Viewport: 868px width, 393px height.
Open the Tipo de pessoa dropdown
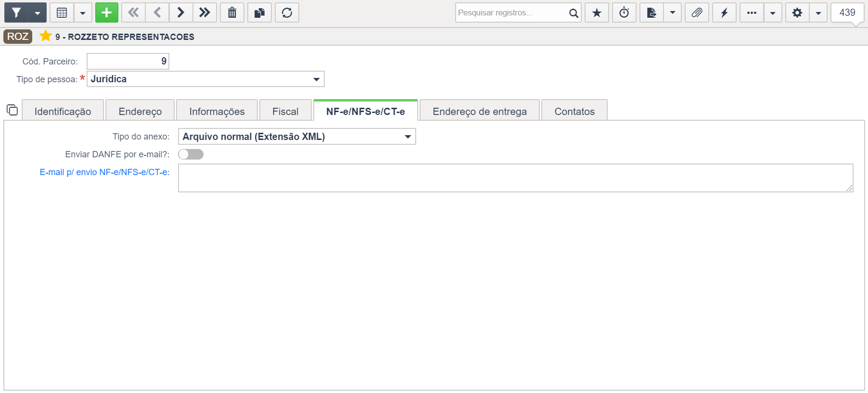pos(205,79)
